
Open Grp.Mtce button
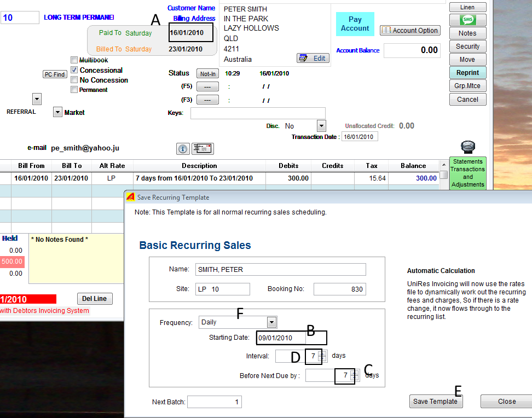click(x=467, y=86)
